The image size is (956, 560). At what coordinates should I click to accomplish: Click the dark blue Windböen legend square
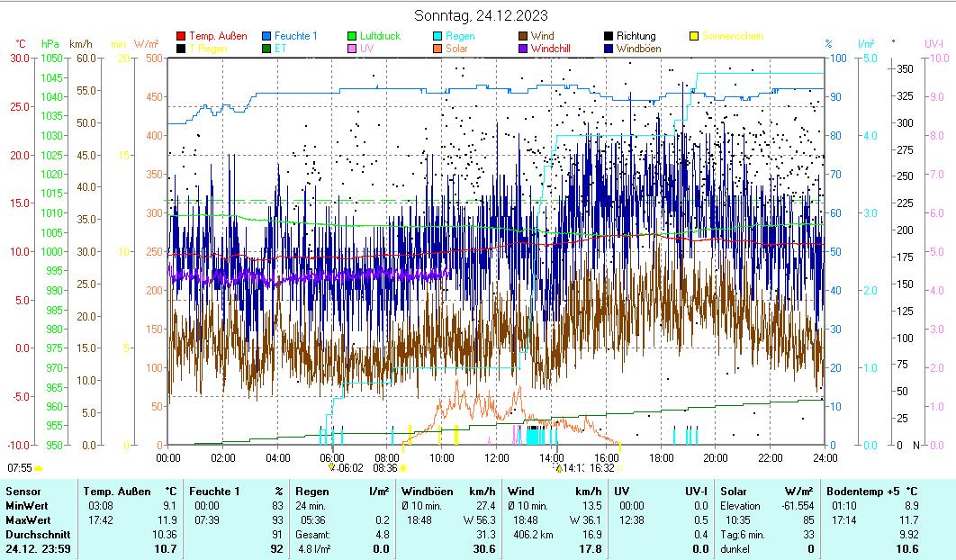pos(609,49)
